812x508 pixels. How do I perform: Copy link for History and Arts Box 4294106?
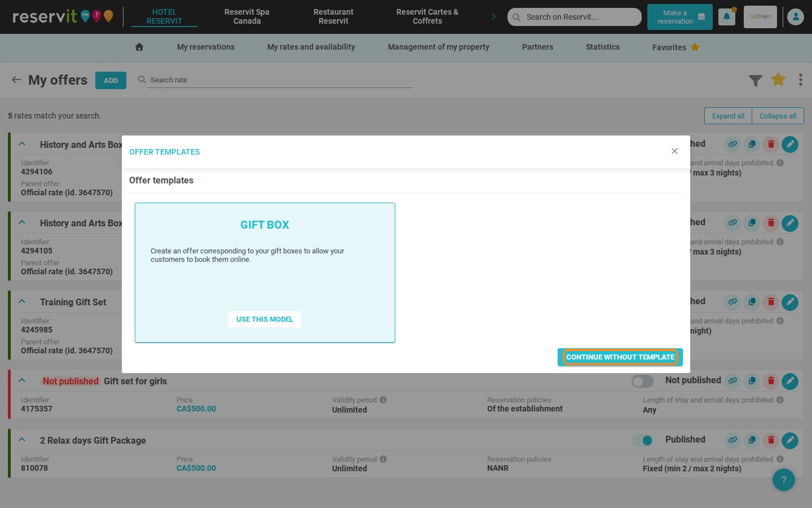point(732,144)
